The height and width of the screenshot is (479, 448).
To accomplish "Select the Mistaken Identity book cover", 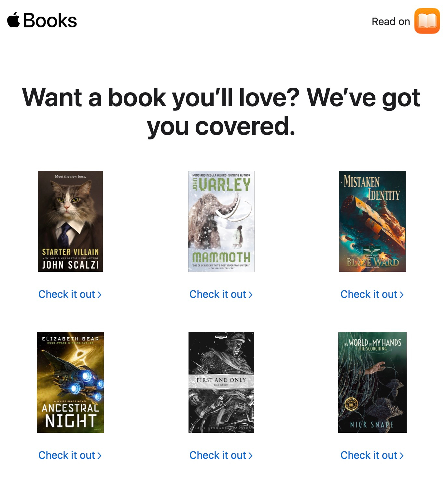I will [372, 221].
